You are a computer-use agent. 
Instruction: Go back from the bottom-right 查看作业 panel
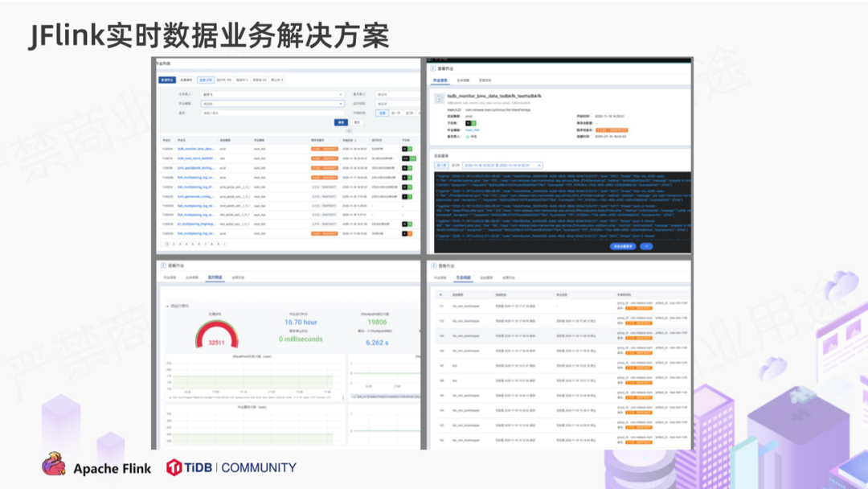(x=433, y=266)
